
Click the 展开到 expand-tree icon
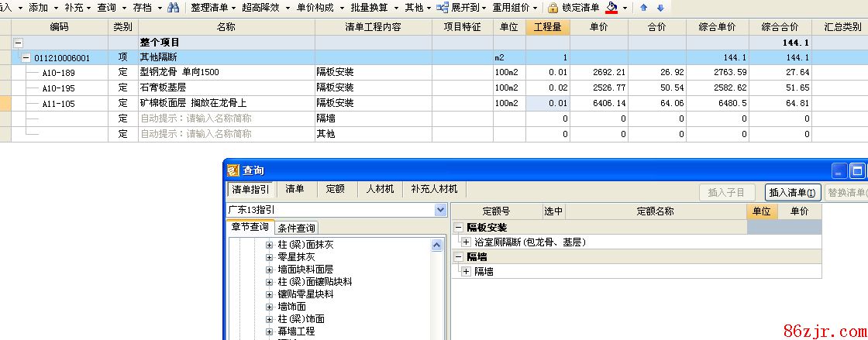coord(442,8)
